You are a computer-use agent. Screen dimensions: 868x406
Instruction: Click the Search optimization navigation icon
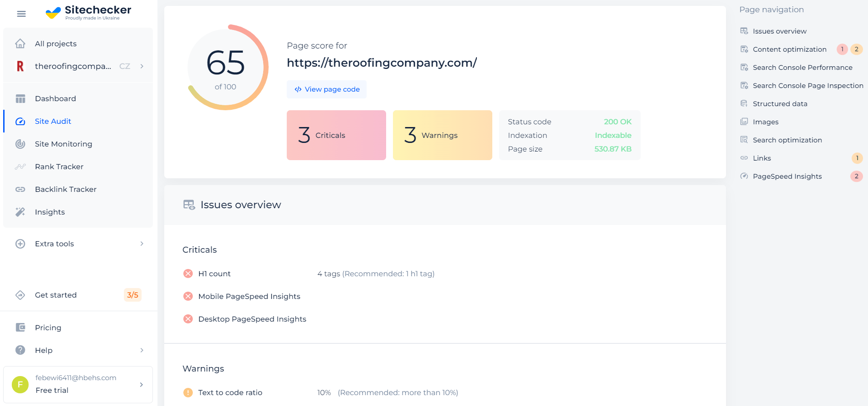pos(744,140)
